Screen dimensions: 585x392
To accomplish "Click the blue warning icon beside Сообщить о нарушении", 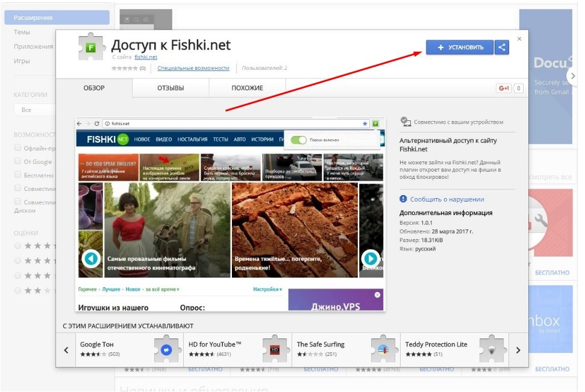I will click(x=403, y=199).
